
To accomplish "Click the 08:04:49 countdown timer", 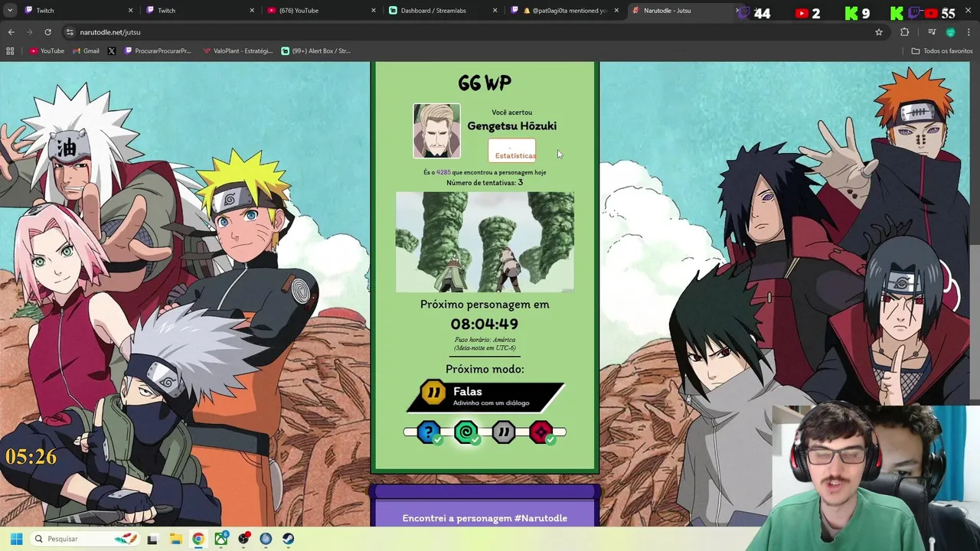I will coord(485,324).
